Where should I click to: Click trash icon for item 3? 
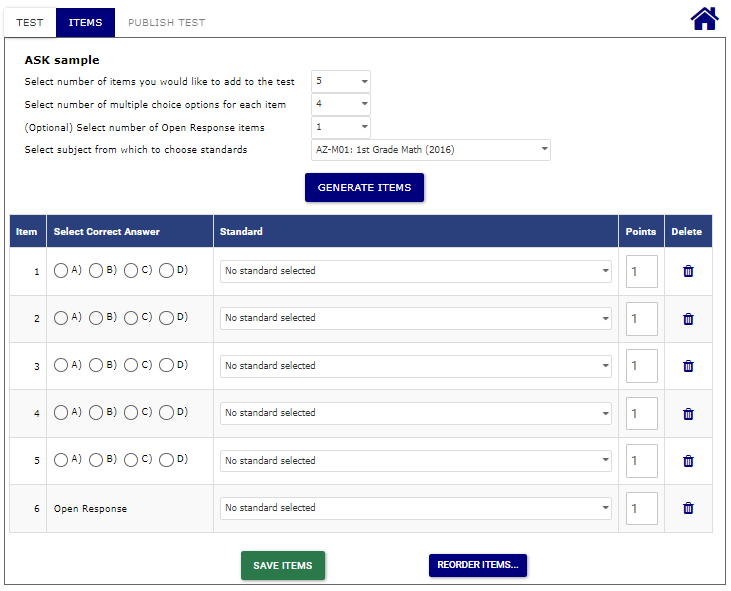pos(688,366)
